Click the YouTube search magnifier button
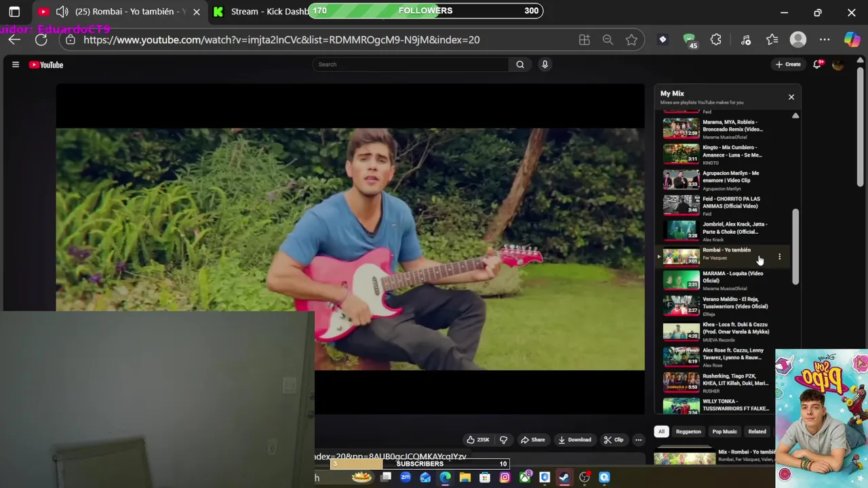Screen dimensions: 868x488 [520, 64]
